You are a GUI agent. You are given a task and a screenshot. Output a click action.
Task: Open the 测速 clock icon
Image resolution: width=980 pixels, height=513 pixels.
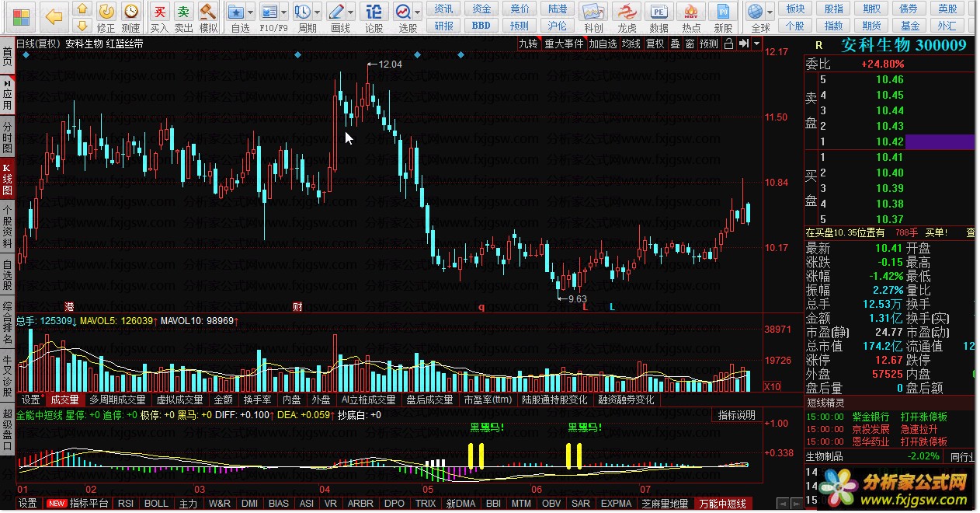(x=131, y=11)
